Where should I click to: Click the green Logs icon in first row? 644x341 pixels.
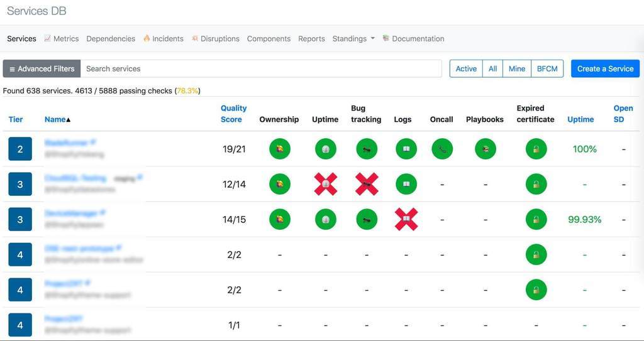coord(406,149)
